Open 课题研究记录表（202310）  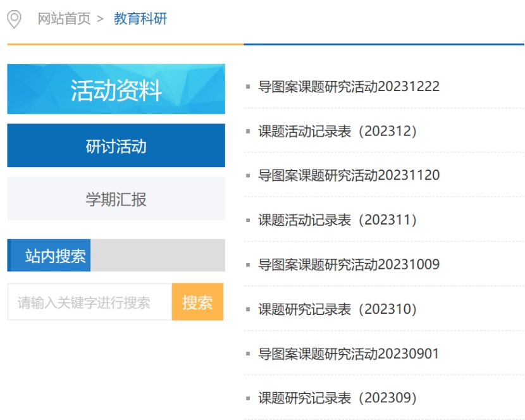pyautogui.click(x=338, y=309)
